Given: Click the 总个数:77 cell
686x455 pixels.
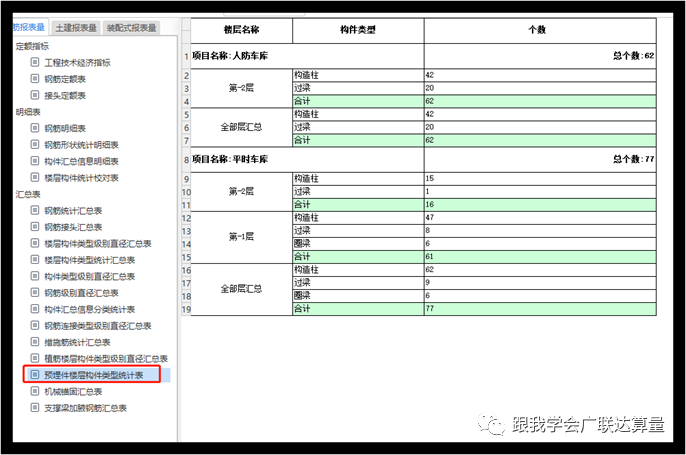Looking at the screenshot, I should coord(540,159).
